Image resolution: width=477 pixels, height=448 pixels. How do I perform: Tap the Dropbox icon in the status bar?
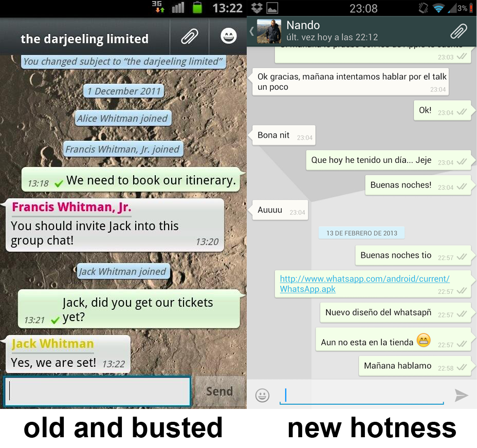pyautogui.click(x=257, y=8)
